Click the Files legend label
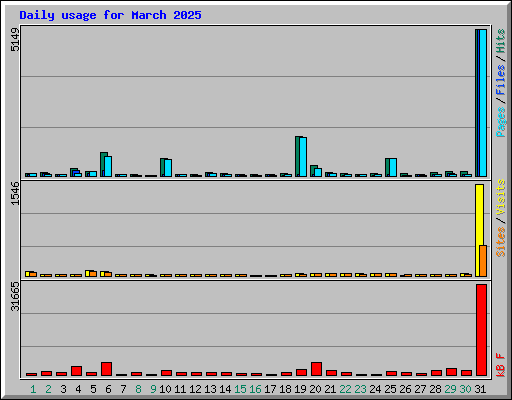512x400 pixels. pyautogui.click(x=501, y=80)
